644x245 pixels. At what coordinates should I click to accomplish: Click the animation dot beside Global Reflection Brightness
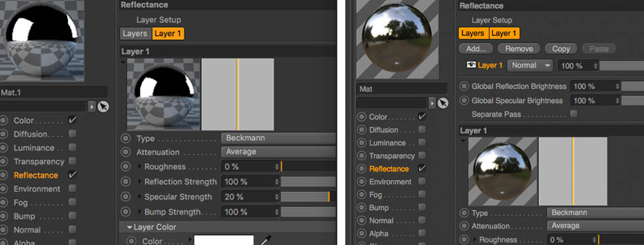tap(464, 86)
